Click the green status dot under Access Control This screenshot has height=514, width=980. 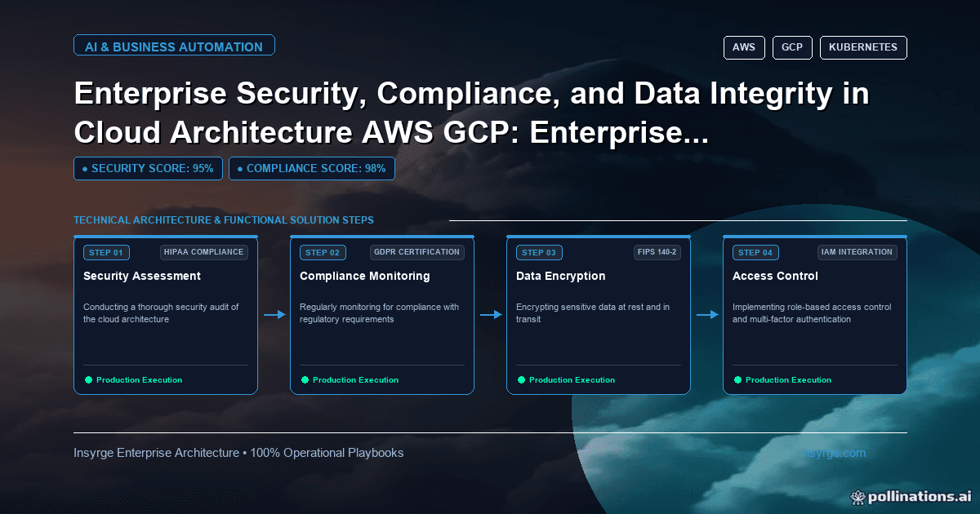point(737,379)
